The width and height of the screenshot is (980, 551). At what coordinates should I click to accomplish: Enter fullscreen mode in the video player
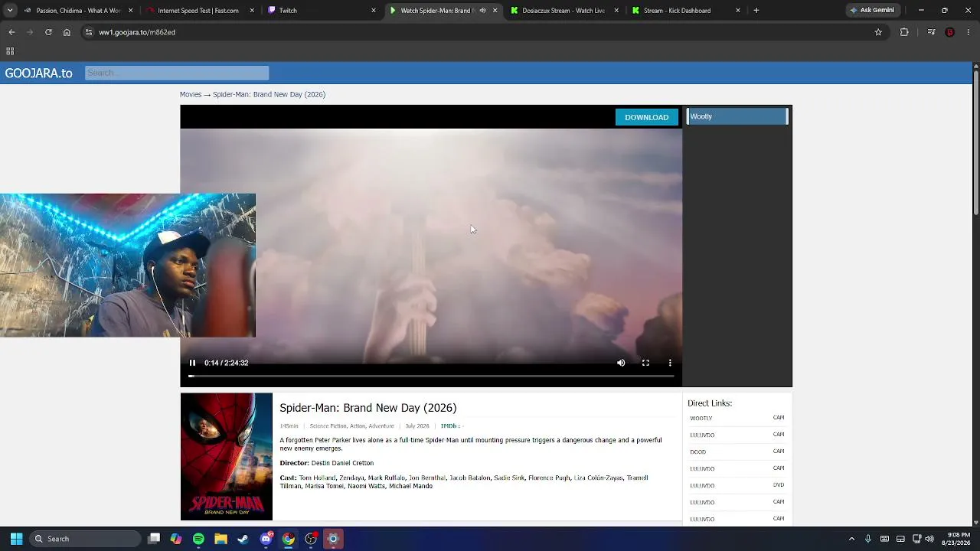click(x=645, y=363)
